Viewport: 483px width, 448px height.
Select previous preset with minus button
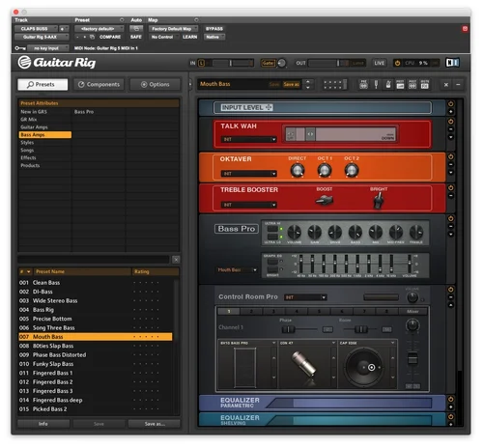(x=77, y=37)
